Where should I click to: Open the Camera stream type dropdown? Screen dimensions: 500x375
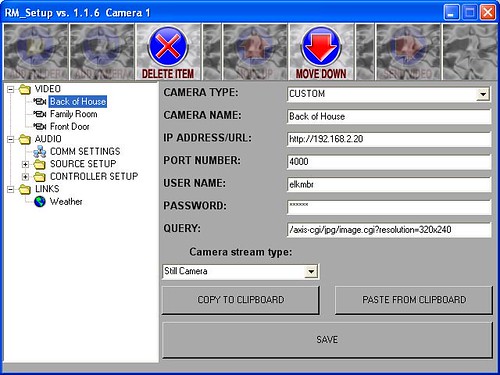coord(311,271)
